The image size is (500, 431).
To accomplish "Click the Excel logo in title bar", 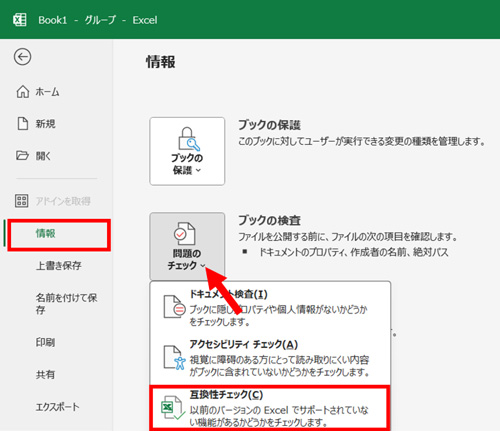I will coord(20,20).
